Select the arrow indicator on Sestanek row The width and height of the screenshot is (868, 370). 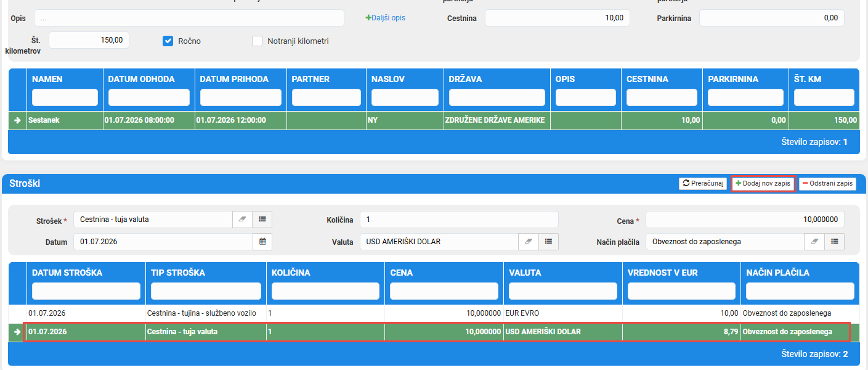pos(17,120)
